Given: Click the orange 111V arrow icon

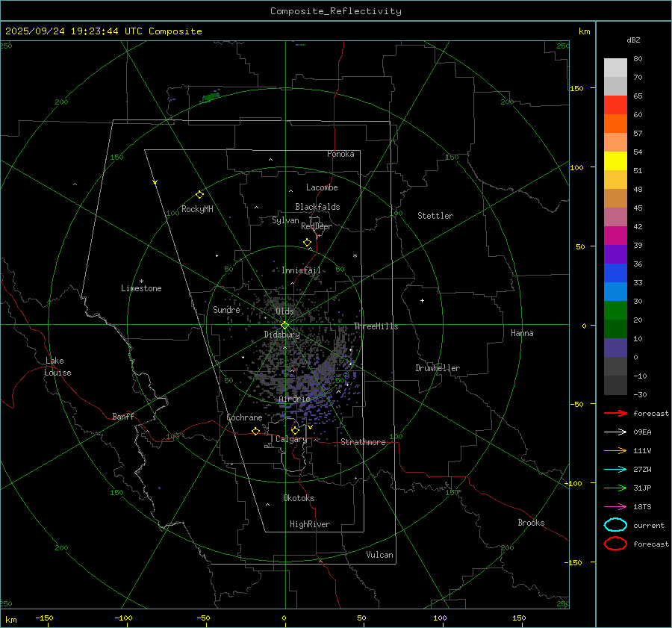Looking at the screenshot, I should [615, 450].
